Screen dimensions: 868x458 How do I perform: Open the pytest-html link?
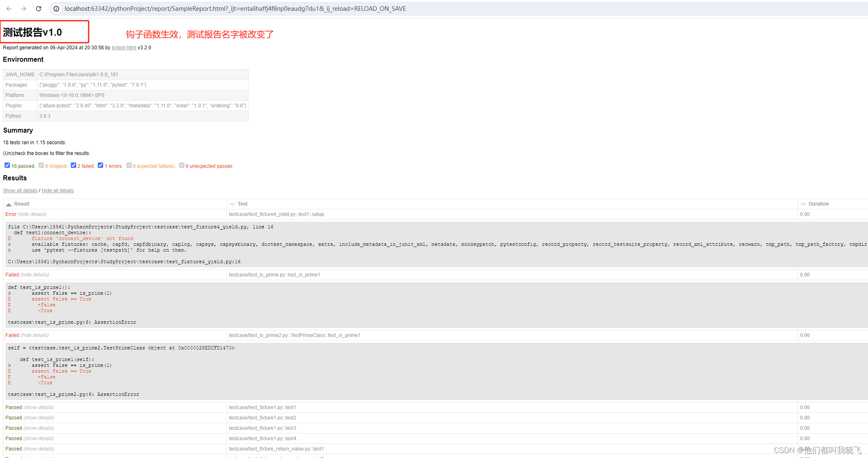point(124,48)
